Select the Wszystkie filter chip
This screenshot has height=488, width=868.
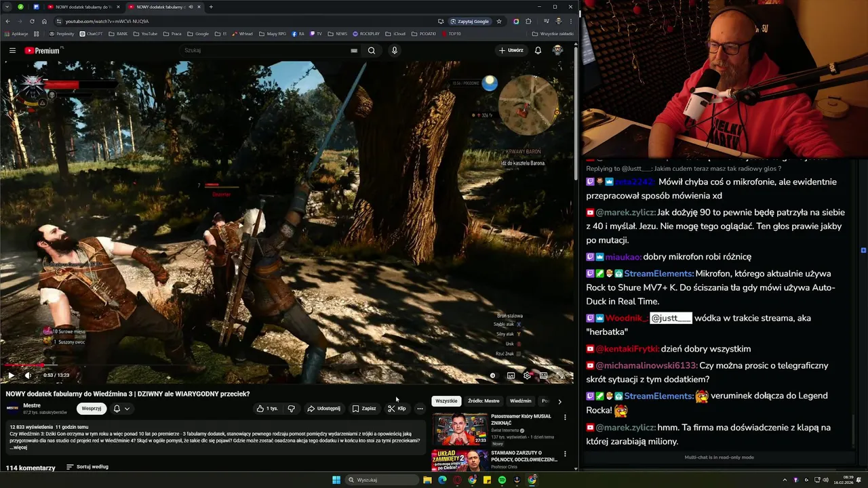pyautogui.click(x=446, y=401)
